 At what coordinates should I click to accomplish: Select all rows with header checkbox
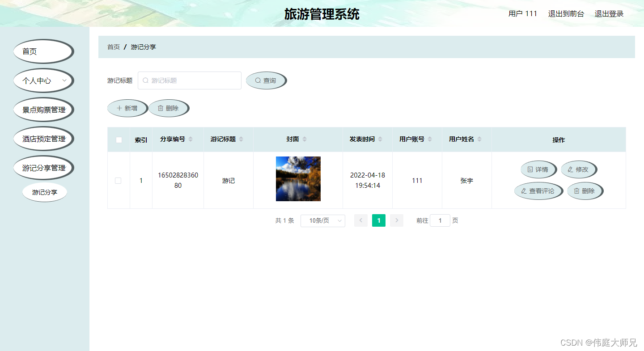pyautogui.click(x=119, y=140)
